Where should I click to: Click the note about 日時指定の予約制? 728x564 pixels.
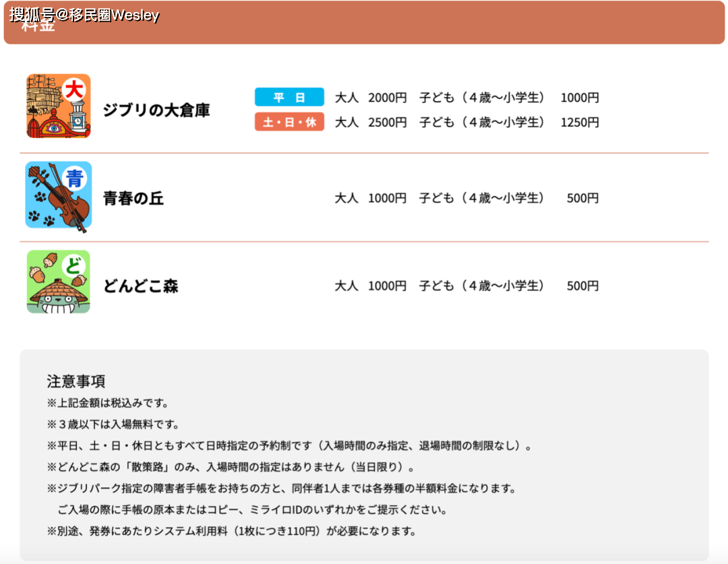click(291, 445)
